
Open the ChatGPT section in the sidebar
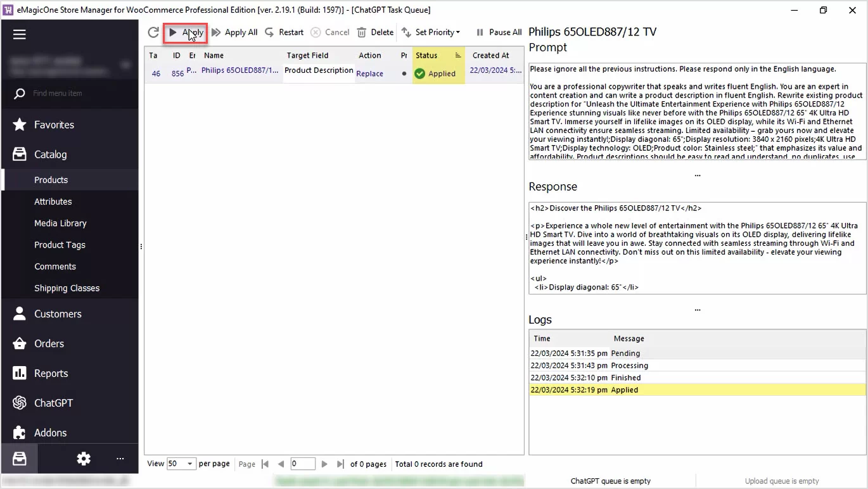[x=53, y=403]
